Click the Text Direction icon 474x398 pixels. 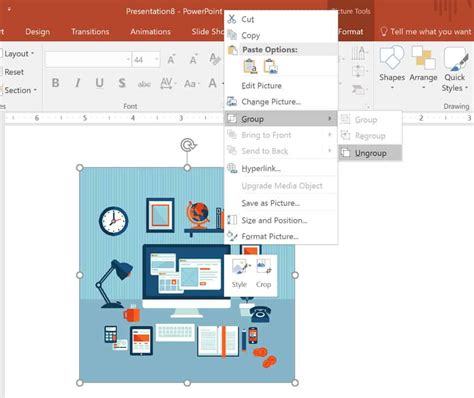tap(359, 53)
